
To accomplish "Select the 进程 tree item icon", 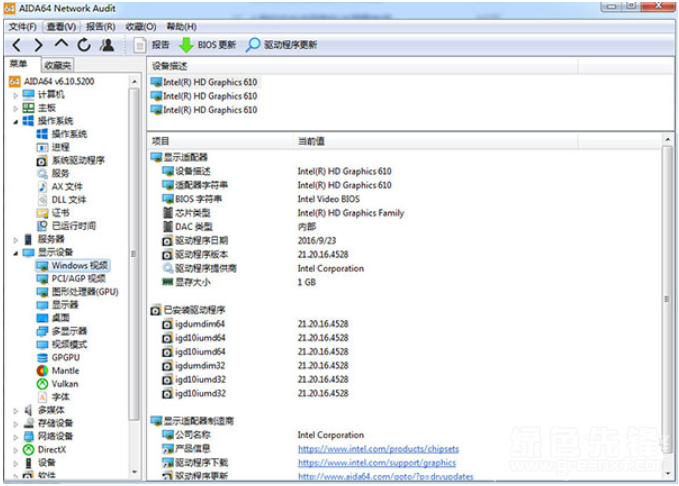I will click(x=42, y=147).
